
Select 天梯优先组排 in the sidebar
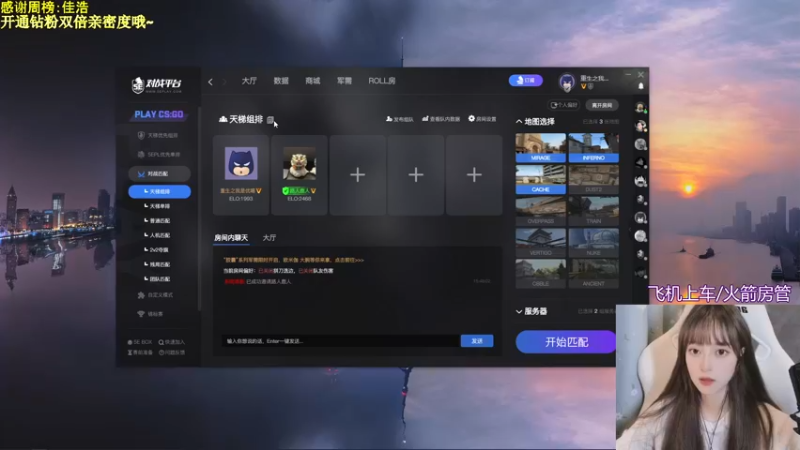(158, 135)
